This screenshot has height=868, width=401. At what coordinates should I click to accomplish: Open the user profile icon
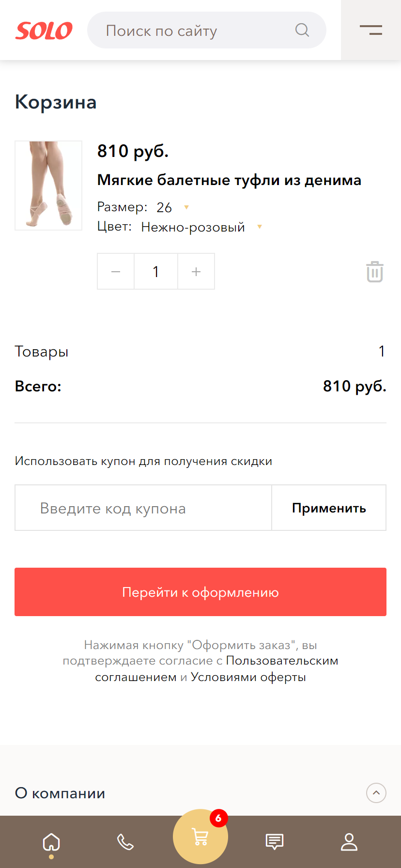349,842
